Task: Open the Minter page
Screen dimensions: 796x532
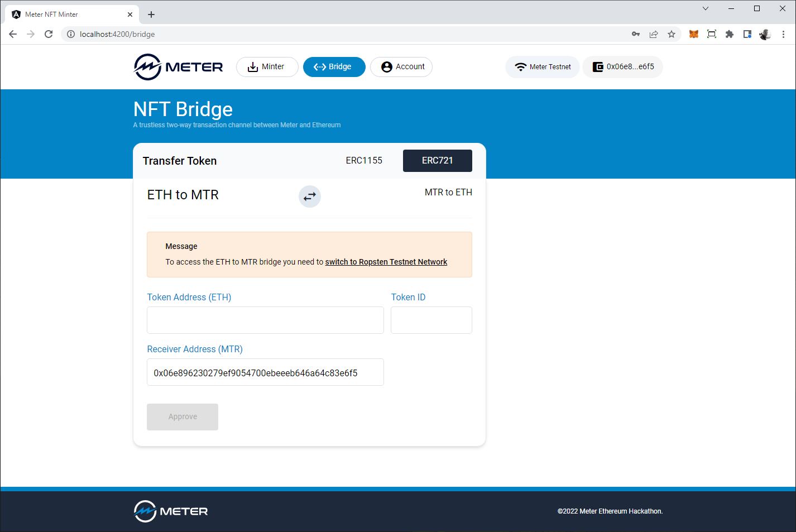Action: 267,67
